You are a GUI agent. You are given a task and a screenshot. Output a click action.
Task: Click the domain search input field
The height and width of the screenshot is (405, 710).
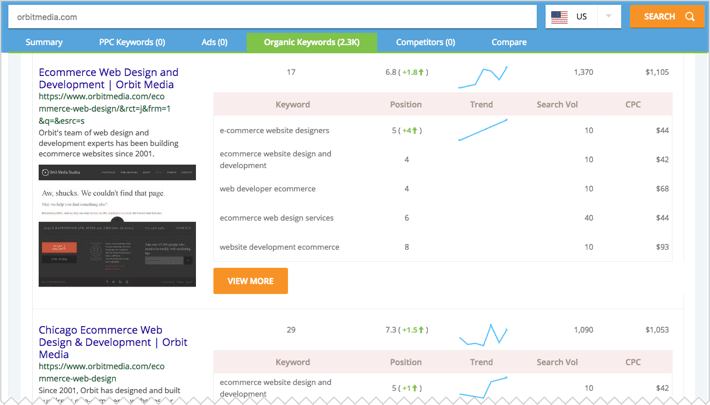click(272, 17)
